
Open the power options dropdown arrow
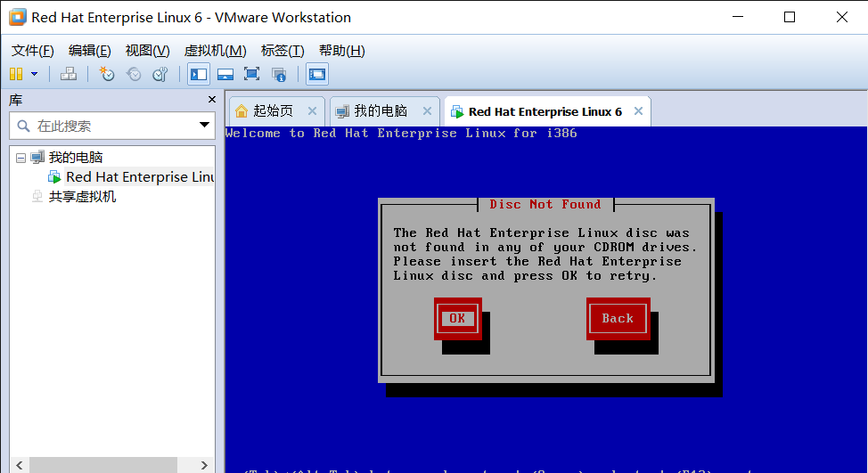click(35, 74)
